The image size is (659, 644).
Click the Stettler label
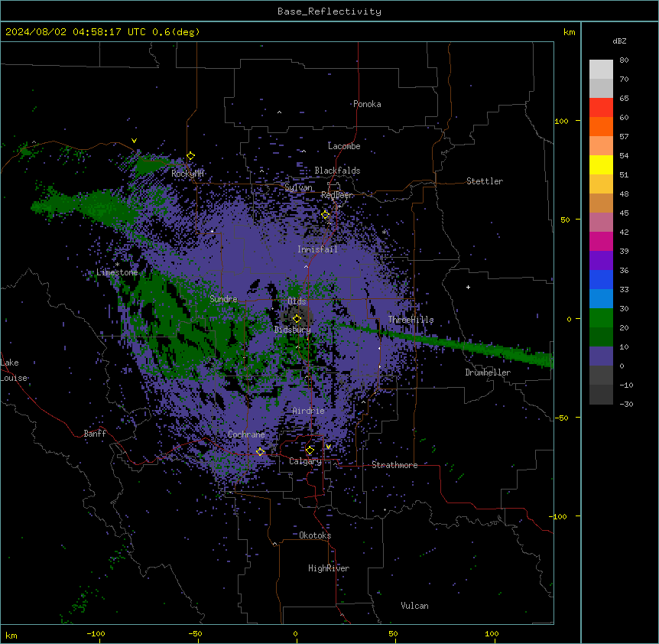pyautogui.click(x=485, y=181)
